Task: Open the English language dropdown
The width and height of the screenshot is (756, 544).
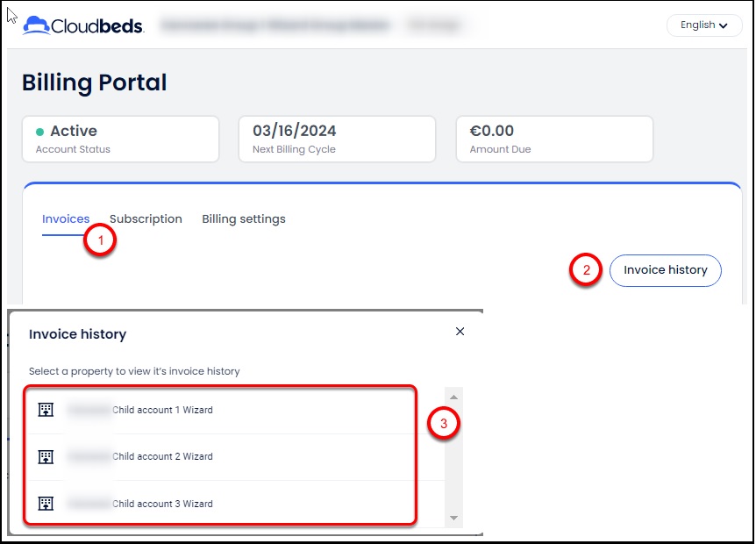Action: [703, 25]
